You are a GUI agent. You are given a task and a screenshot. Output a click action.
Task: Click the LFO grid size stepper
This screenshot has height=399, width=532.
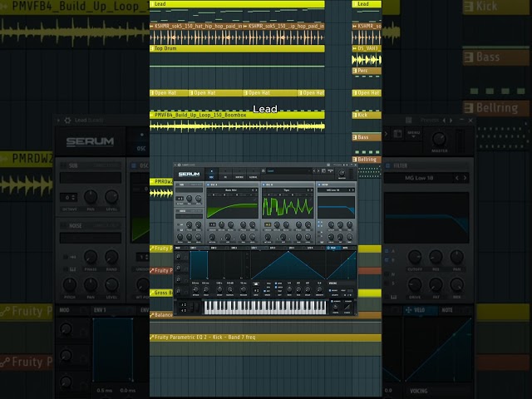tap(256, 290)
